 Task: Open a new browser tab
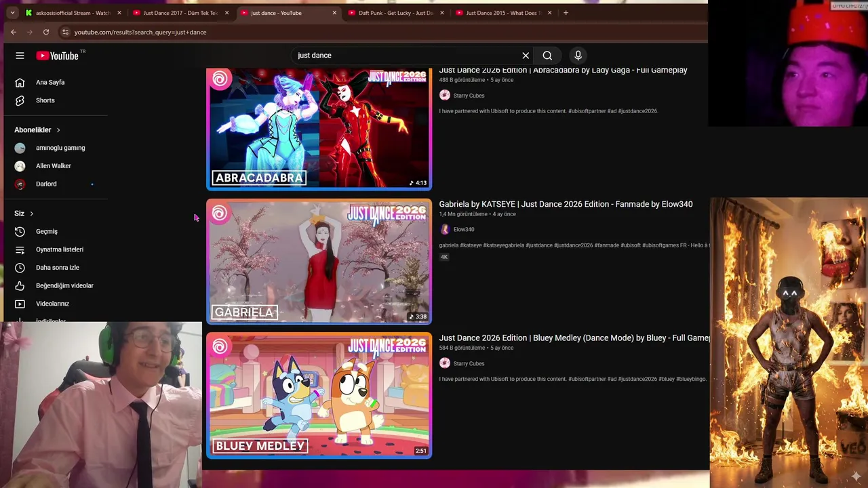(x=566, y=13)
